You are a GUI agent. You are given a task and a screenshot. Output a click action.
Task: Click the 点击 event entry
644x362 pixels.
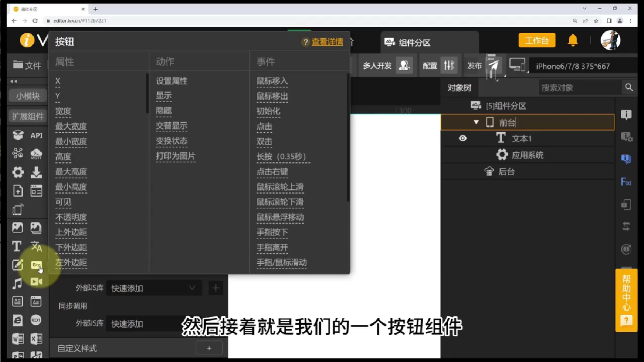point(264,126)
